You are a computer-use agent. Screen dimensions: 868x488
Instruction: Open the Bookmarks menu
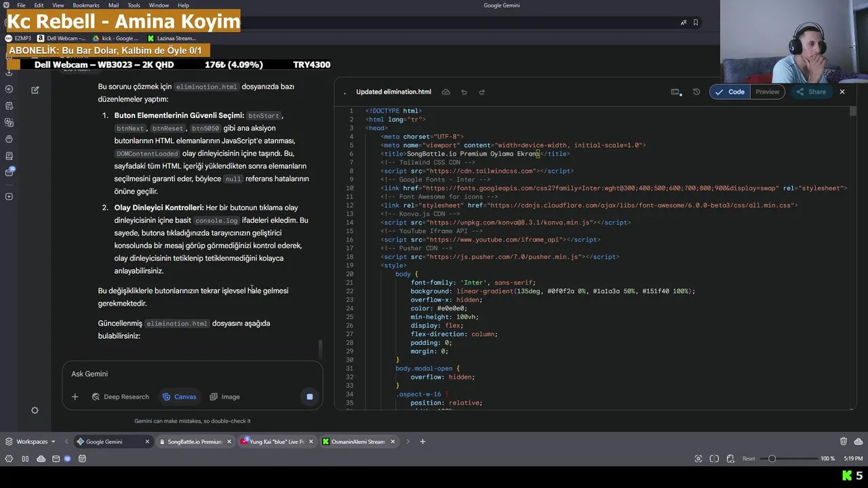tap(86, 5)
